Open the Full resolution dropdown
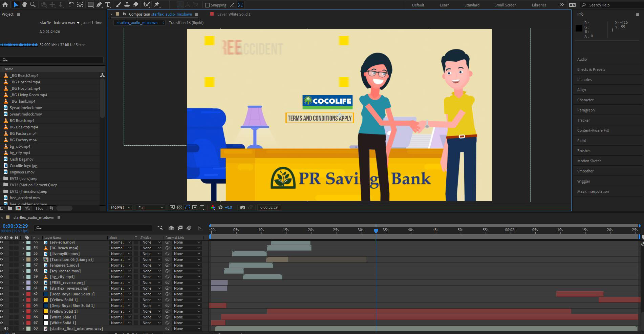 151,207
